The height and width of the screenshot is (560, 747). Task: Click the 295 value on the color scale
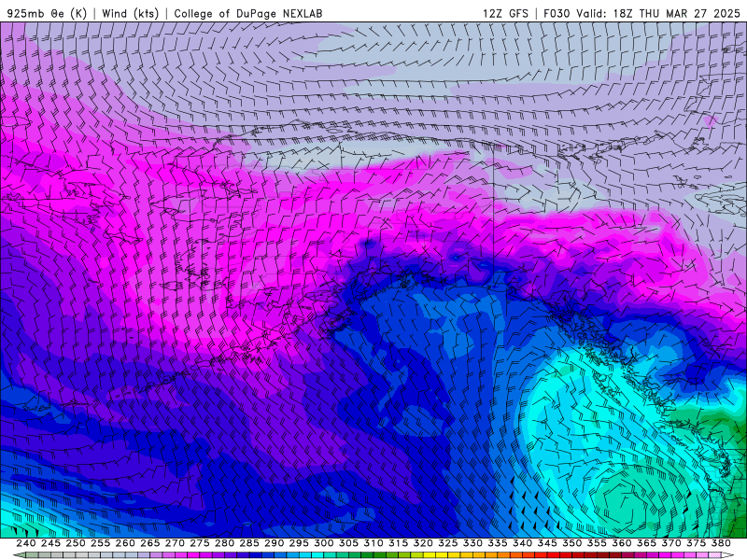pyautogui.click(x=299, y=543)
